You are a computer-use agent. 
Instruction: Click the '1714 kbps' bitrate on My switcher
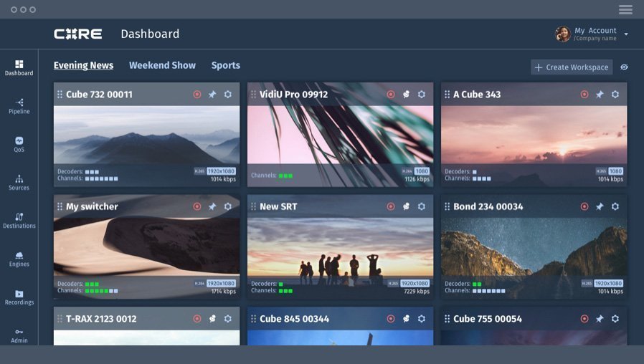pyautogui.click(x=224, y=291)
